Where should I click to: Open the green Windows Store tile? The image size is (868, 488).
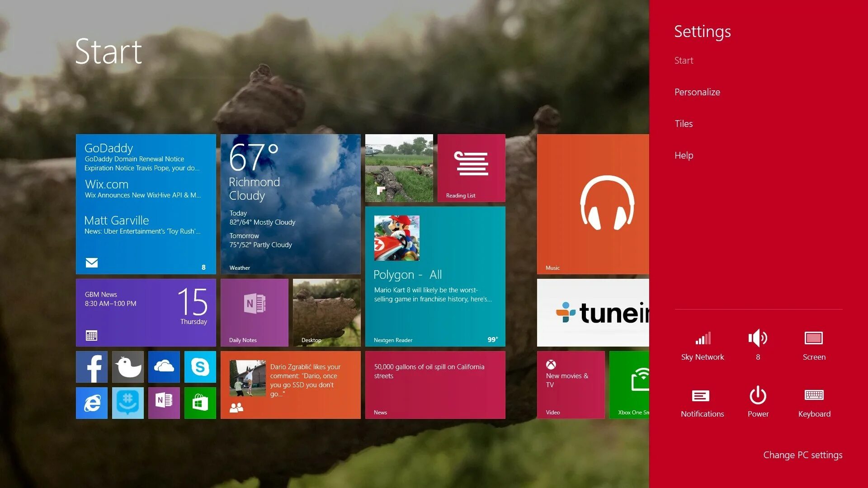pyautogui.click(x=200, y=403)
